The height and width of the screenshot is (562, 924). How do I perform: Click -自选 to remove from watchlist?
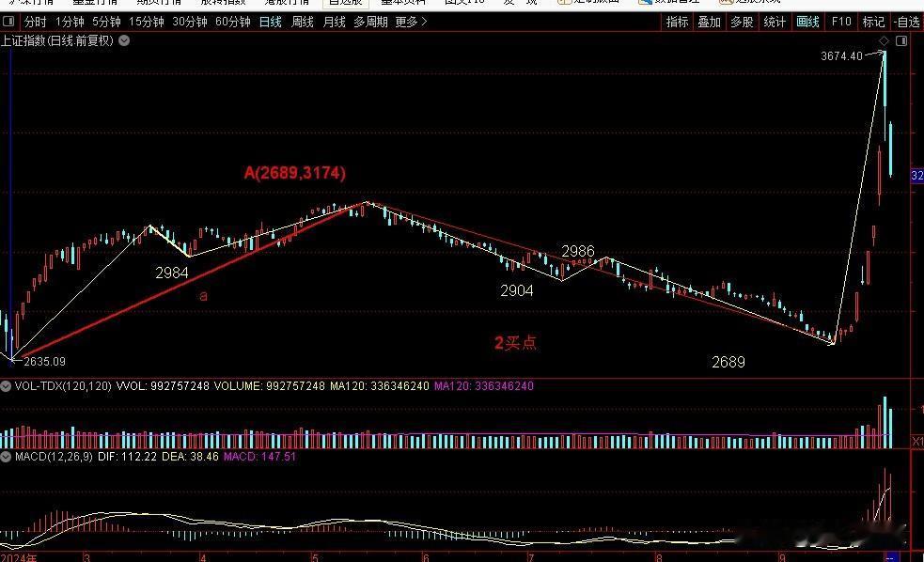pos(907,22)
